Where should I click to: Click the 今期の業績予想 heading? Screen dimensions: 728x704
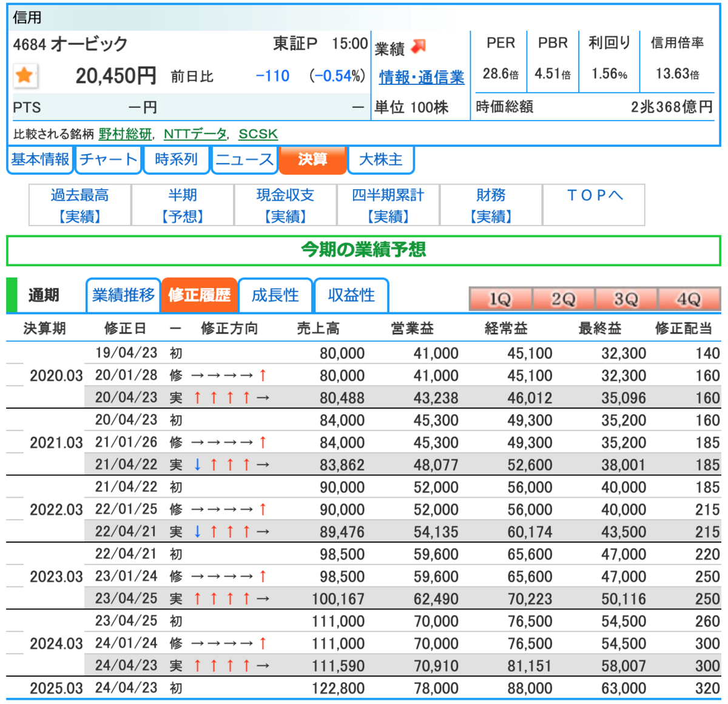click(x=363, y=250)
